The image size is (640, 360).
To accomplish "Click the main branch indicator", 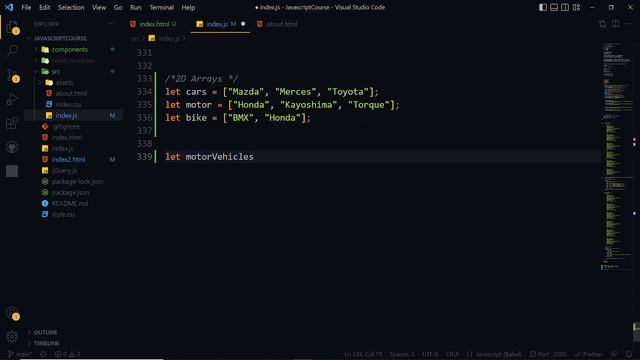I will [20, 354].
